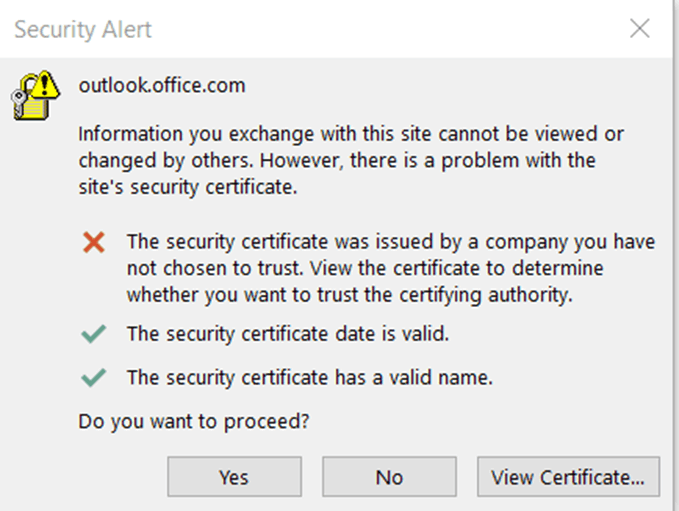The width and height of the screenshot is (679, 511).
Task: Click the red X untrusted issuer icon
Action: (x=94, y=242)
